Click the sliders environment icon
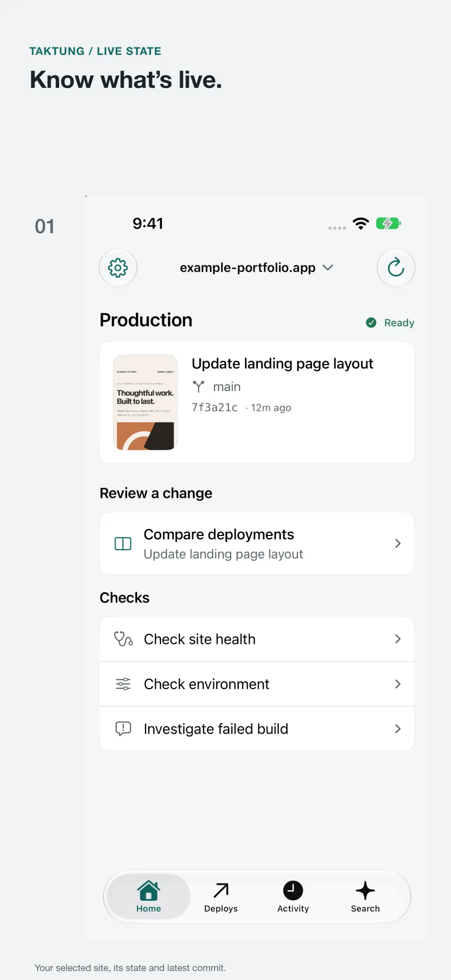 tap(123, 684)
